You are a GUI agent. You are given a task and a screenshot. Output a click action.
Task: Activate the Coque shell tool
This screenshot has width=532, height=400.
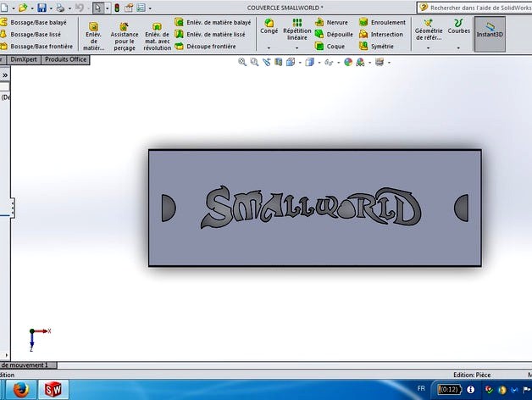[x=330, y=47]
